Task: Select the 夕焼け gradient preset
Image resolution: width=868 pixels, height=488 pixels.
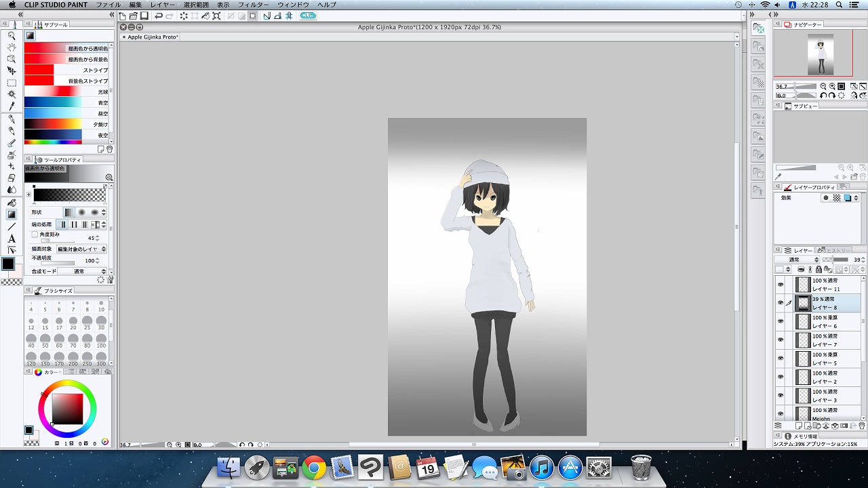Action: (x=66, y=124)
